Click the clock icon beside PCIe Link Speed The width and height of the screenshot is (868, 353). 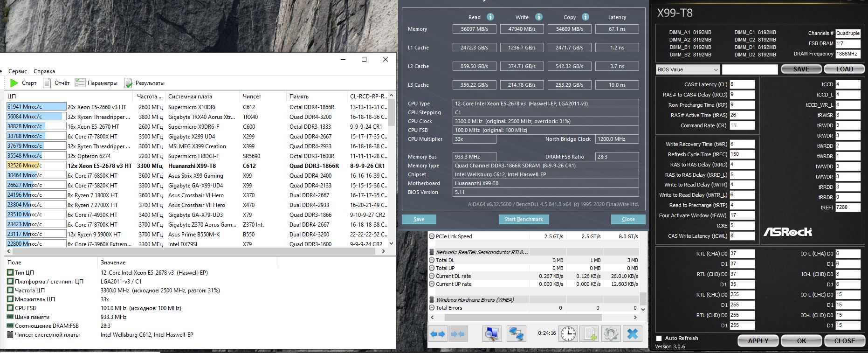tap(432, 236)
